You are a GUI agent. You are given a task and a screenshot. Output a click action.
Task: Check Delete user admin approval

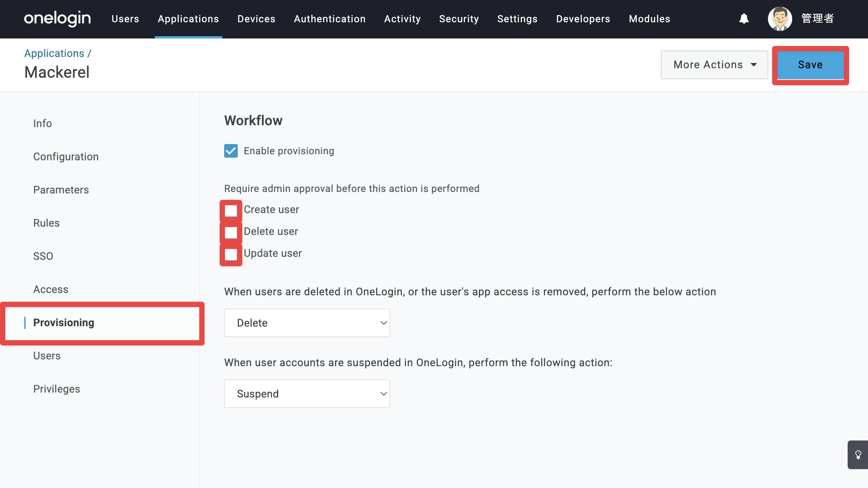click(x=231, y=232)
